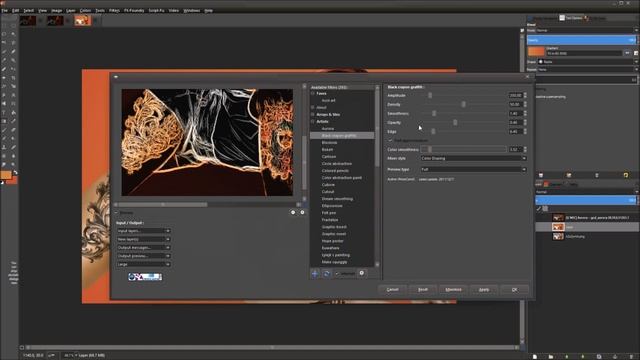Select the Move tool in toolbox
This screenshot has width=640, height=360.
[x=13, y=69]
